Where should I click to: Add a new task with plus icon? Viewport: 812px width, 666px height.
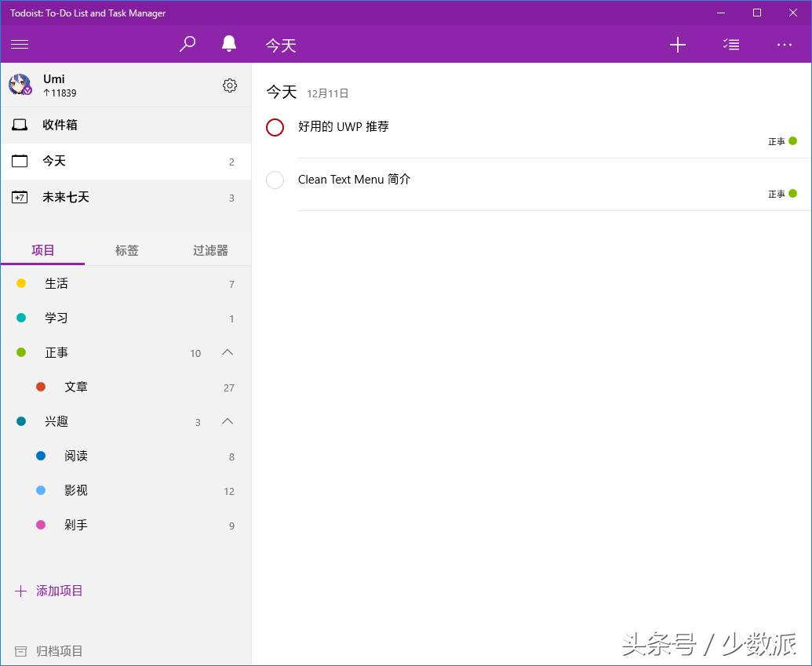pos(677,45)
